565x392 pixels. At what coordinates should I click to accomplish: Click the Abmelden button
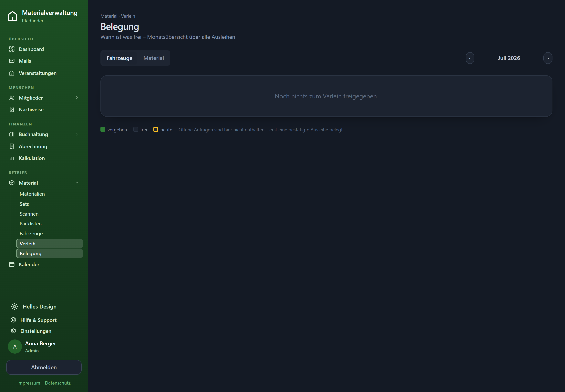coord(44,367)
